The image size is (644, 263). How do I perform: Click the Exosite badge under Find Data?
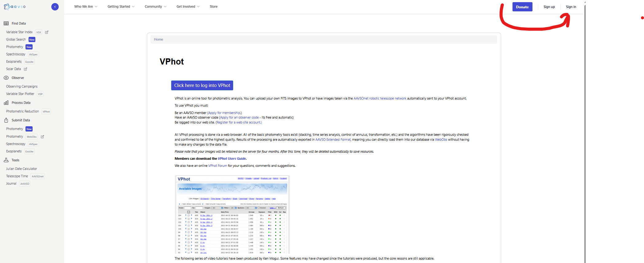tap(29, 62)
